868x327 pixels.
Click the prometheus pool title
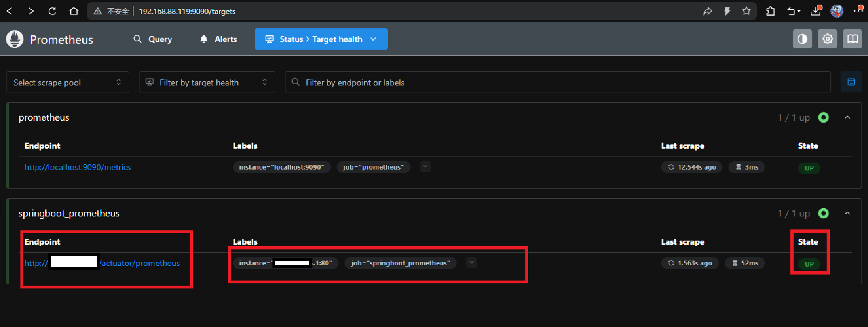pyautogui.click(x=44, y=118)
